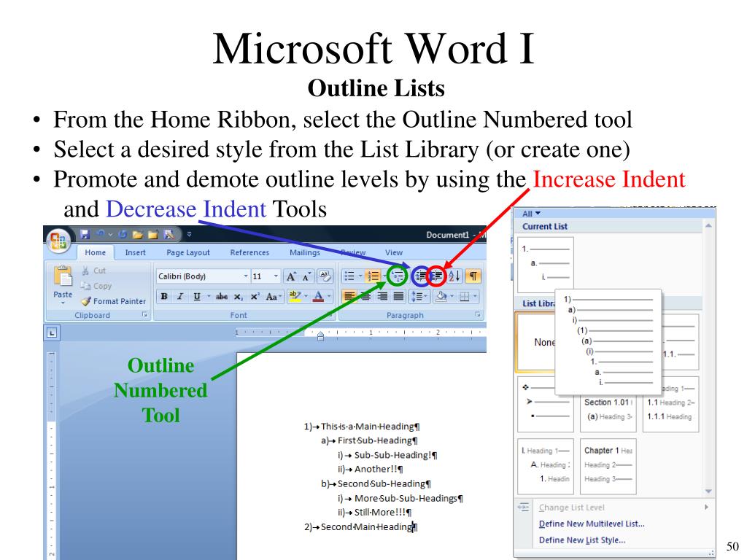
Task: Toggle Bold formatting
Action: [x=164, y=296]
